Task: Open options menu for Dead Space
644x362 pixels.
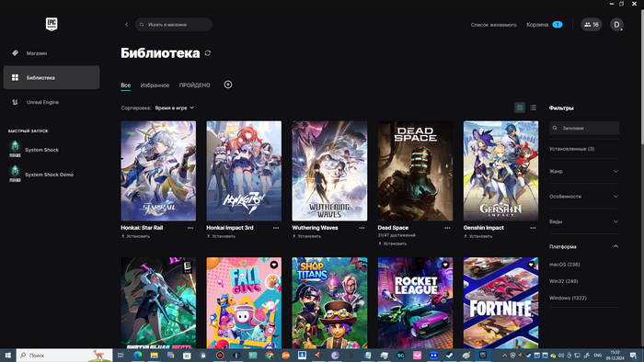Action: [x=447, y=228]
